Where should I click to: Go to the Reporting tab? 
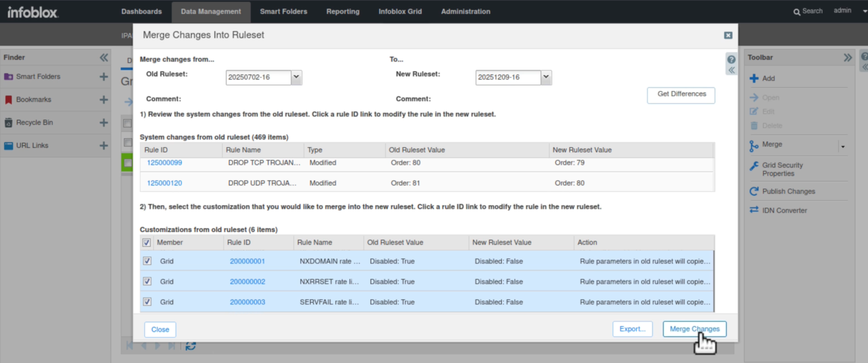point(343,11)
